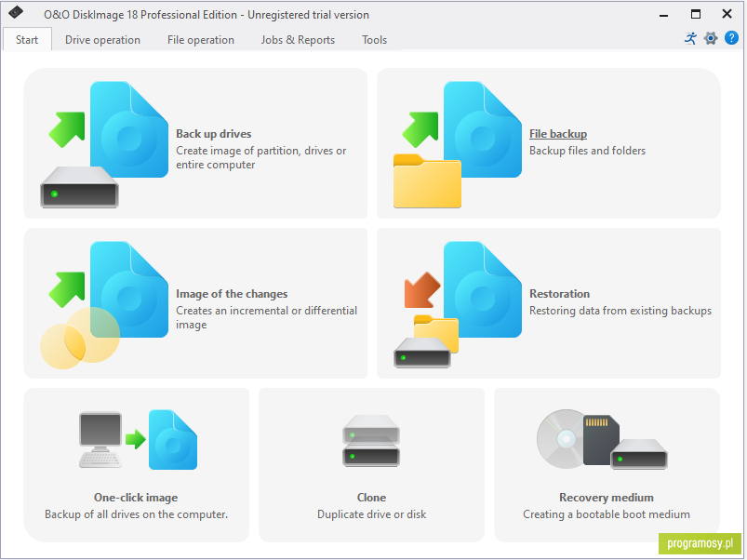
Task: Click the Back up drives title
Action: 213,134
